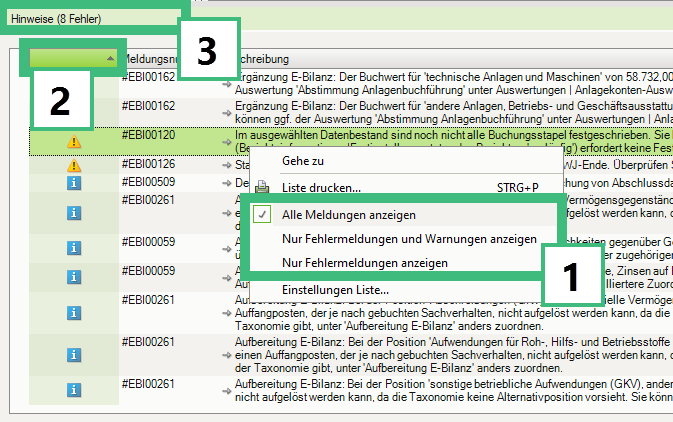
Task: Select 'Nur Fehlermeldungen anzeigen' filter
Action: coord(364,263)
